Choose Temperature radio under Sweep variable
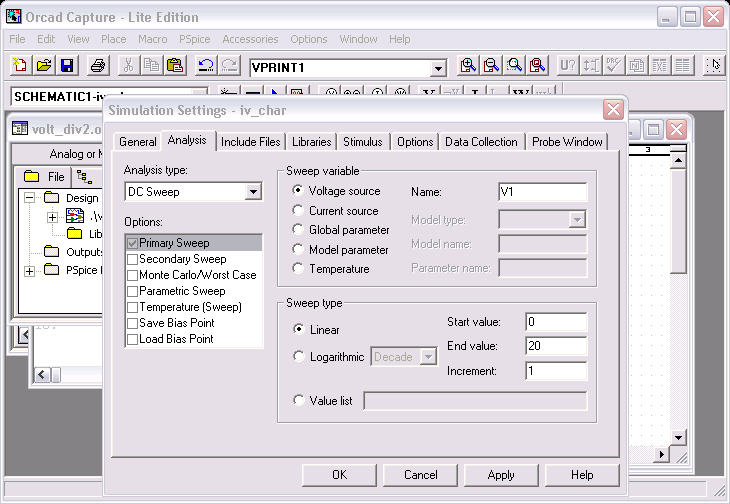The height and width of the screenshot is (504, 730). pyautogui.click(x=298, y=268)
